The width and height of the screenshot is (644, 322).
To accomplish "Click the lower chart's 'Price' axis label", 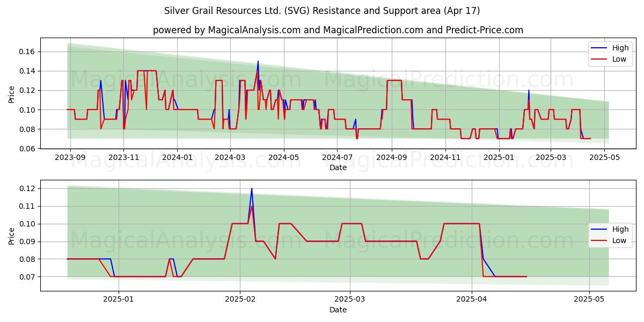I will [x=12, y=236].
